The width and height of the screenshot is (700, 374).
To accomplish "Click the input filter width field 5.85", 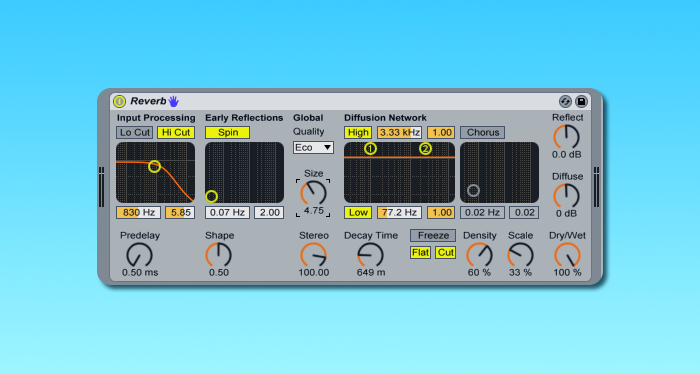I will 180,212.
